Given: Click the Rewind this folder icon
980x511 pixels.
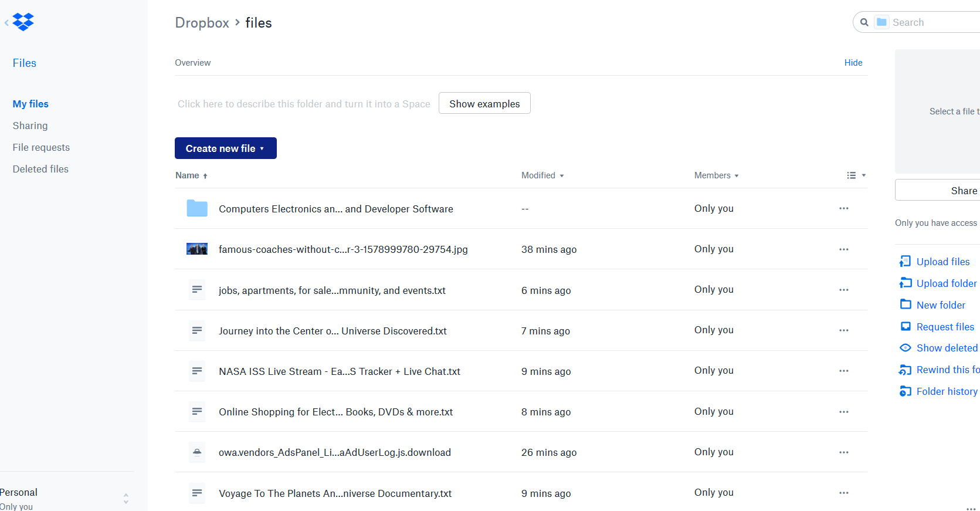Looking at the screenshot, I should click(x=906, y=370).
